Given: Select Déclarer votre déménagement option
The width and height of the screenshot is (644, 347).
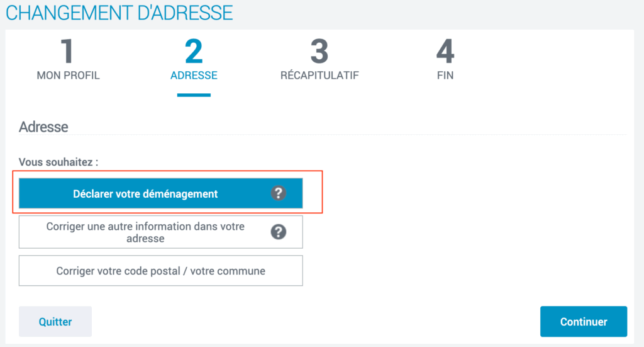Looking at the screenshot, I should 160,193.
